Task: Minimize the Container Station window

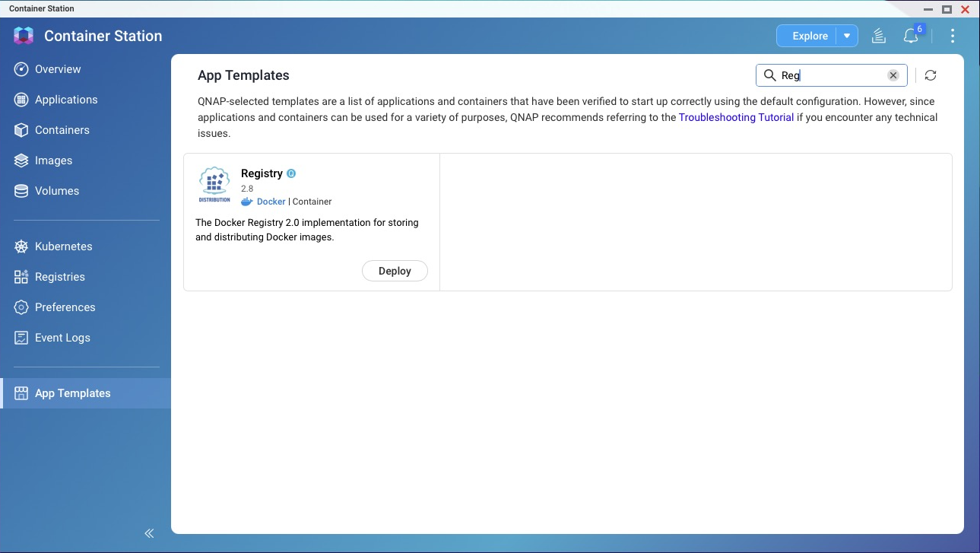Action: [x=928, y=9]
